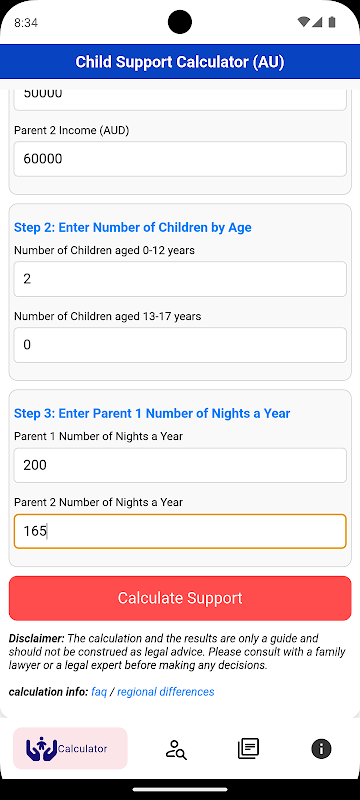Viewport: 360px width, 800px height.
Task: Focus Parent 2 Nights field showing 165
Action: (180, 531)
